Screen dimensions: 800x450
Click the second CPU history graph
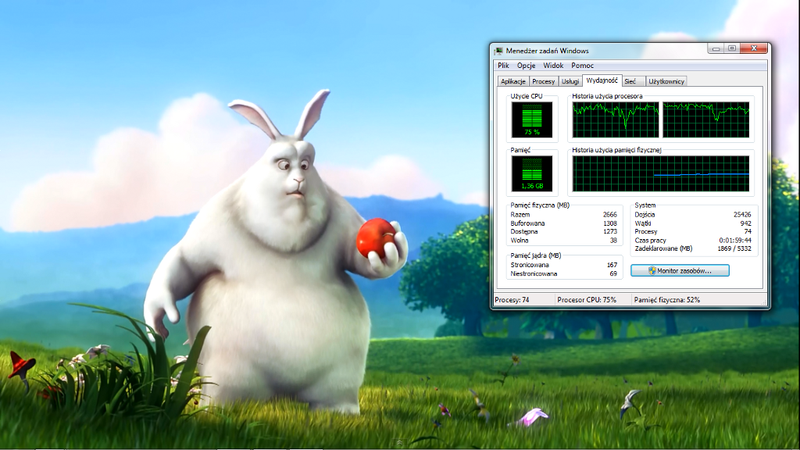[x=706, y=119]
